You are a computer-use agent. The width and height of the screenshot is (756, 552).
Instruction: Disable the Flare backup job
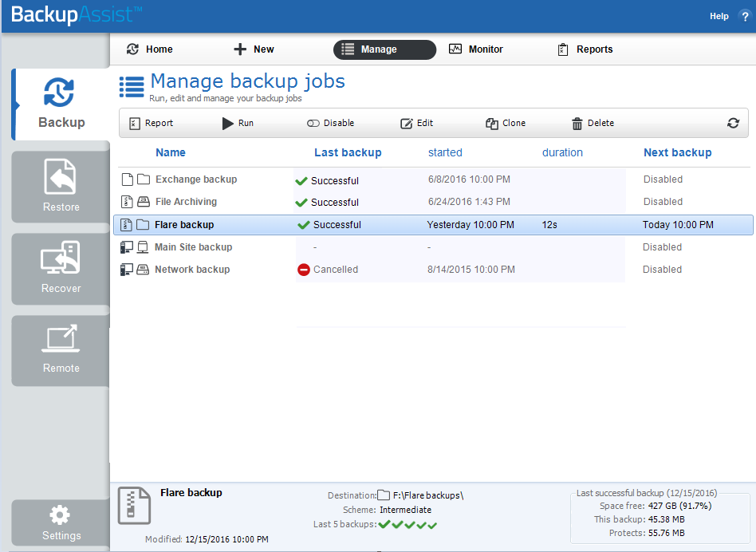pyautogui.click(x=329, y=123)
